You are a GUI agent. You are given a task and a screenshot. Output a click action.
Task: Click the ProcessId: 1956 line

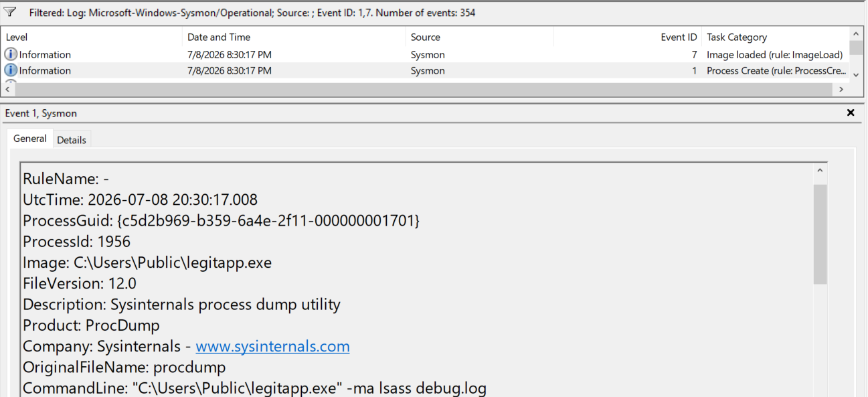point(76,242)
